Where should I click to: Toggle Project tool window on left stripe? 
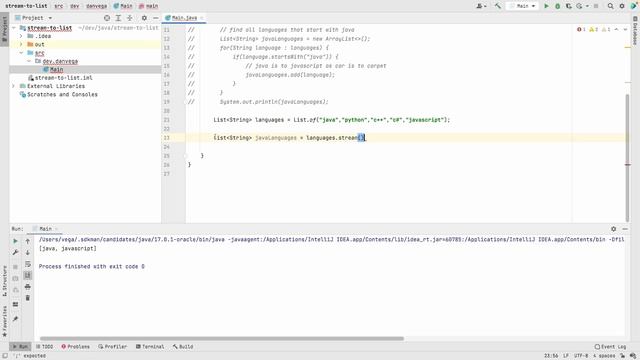pyautogui.click(x=4, y=29)
